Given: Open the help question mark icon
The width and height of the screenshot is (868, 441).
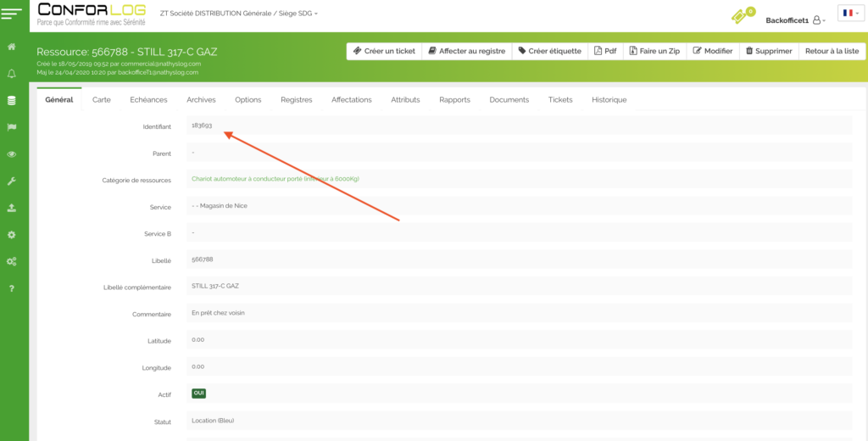Looking at the screenshot, I should pyautogui.click(x=12, y=288).
